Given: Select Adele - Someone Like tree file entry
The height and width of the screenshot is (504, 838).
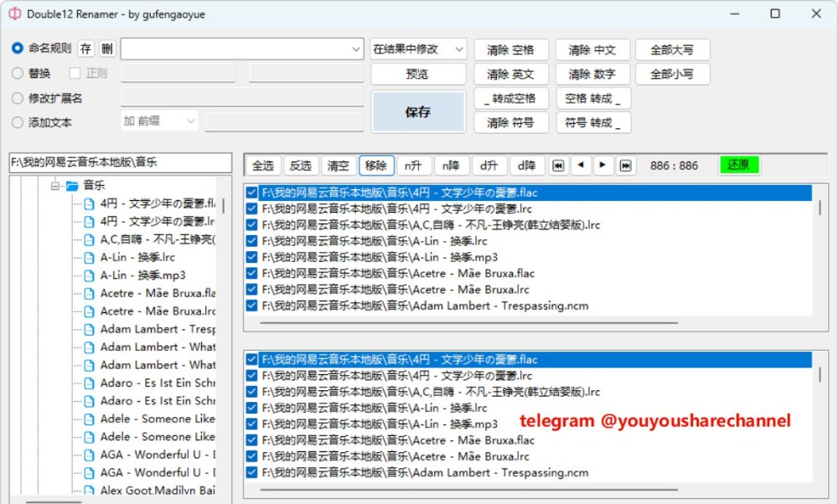Looking at the screenshot, I should pos(158,419).
